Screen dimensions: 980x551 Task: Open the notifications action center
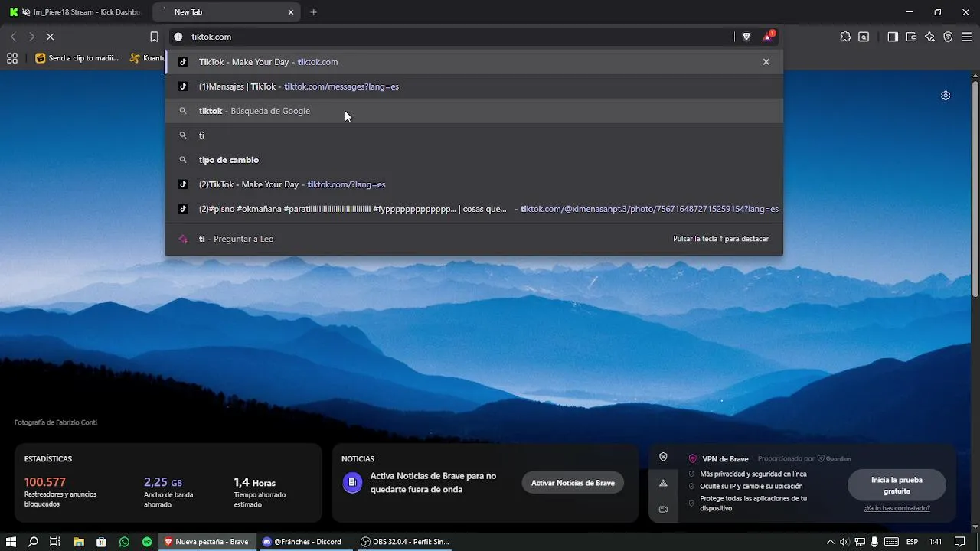tap(960, 542)
